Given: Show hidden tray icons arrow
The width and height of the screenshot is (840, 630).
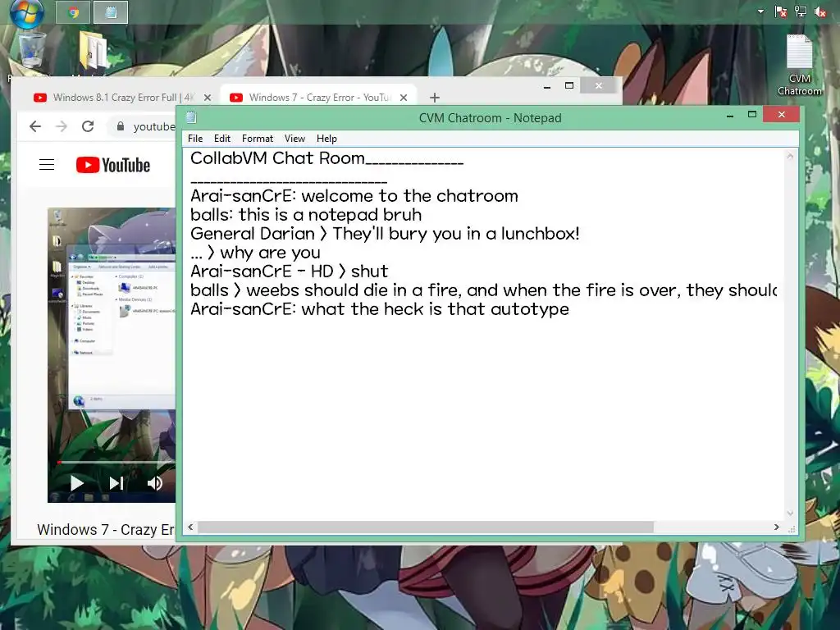Looking at the screenshot, I should tap(760, 11).
